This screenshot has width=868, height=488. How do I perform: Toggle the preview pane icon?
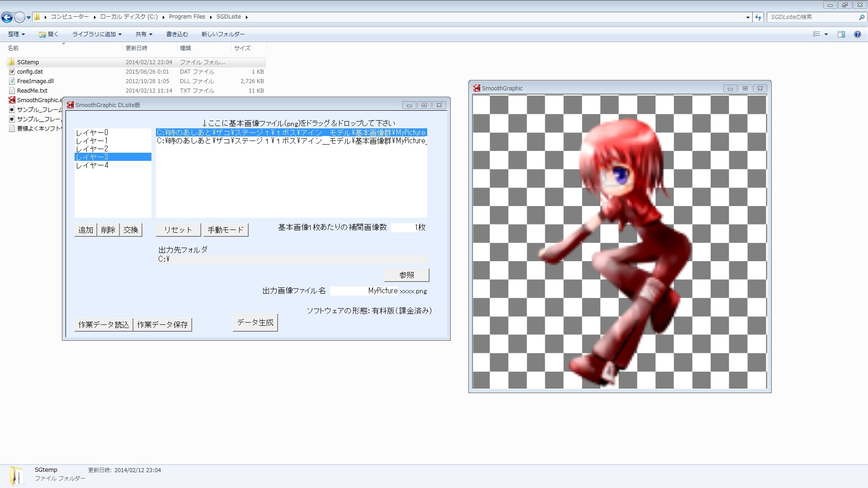click(842, 34)
